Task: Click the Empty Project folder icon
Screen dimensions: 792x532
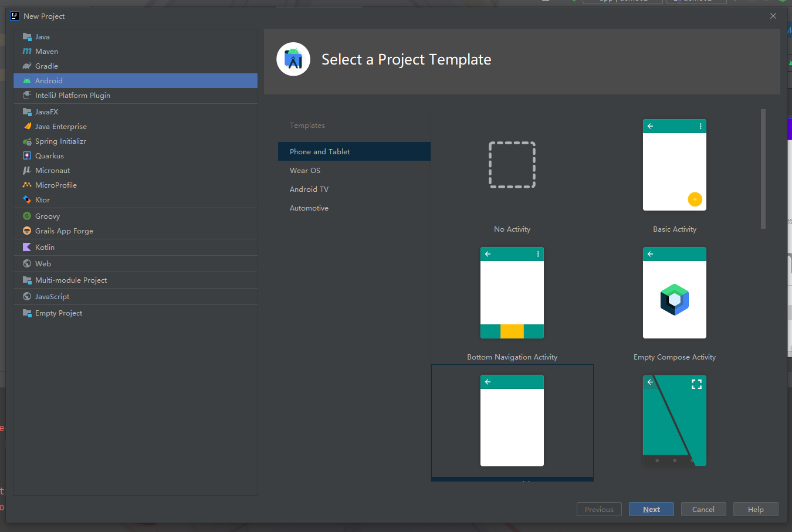Action: click(27, 313)
